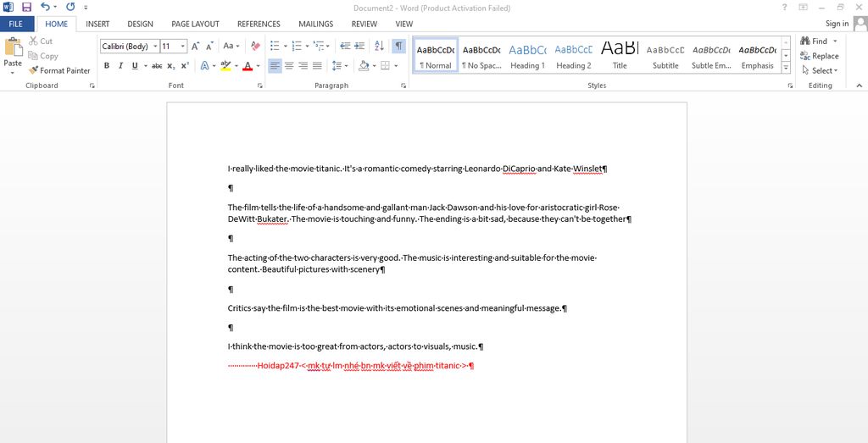
Task: Activate Format Painter
Action: [x=59, y=71]
